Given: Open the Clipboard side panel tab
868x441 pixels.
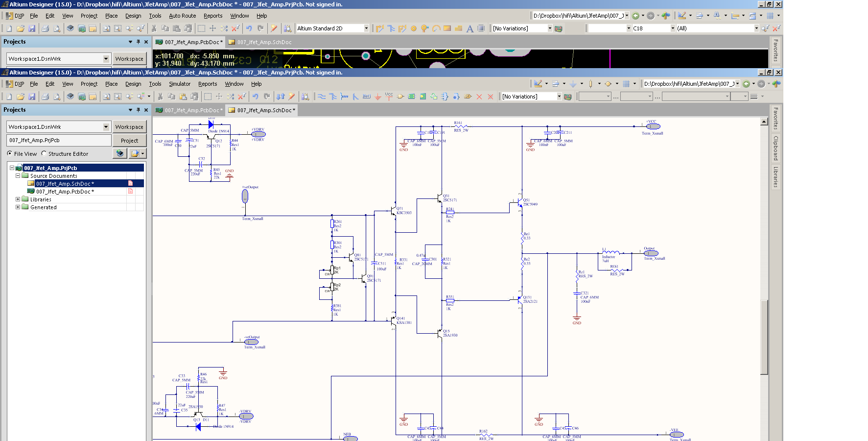Looking at the screenshot, I should point(775,148).
